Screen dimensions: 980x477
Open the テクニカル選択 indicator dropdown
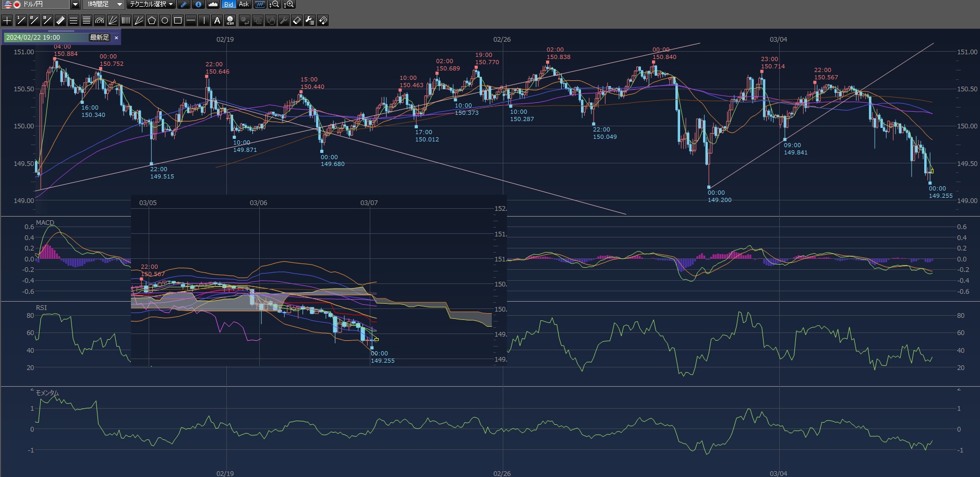coord(151,4)
